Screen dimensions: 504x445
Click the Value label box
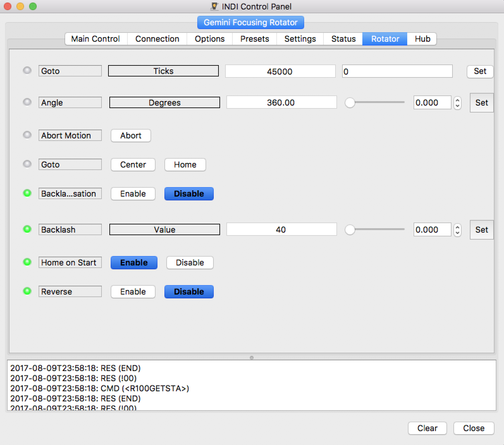pos(165,229)
